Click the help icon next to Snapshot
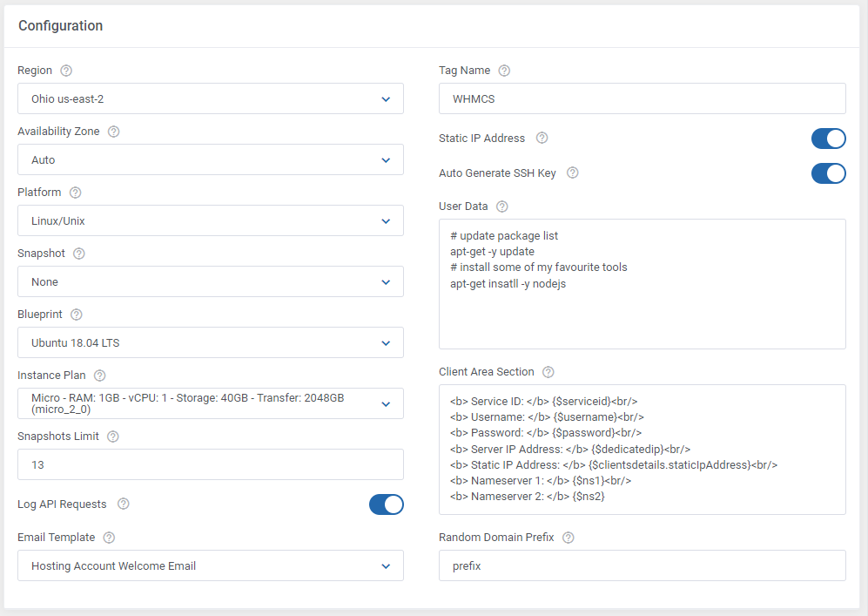Screen dimensions: 868x616 (79, 254)
